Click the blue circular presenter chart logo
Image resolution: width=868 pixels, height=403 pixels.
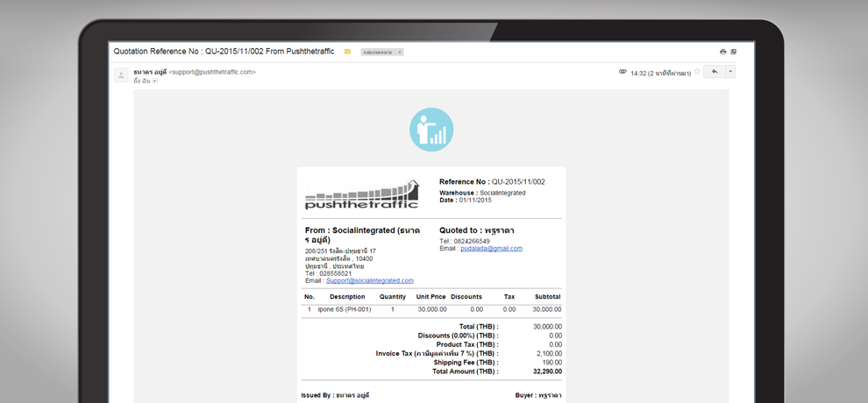coord(431,130)
